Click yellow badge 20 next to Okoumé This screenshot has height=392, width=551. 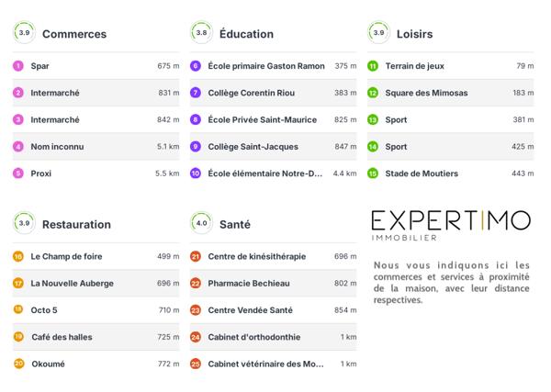click(18, 364)
